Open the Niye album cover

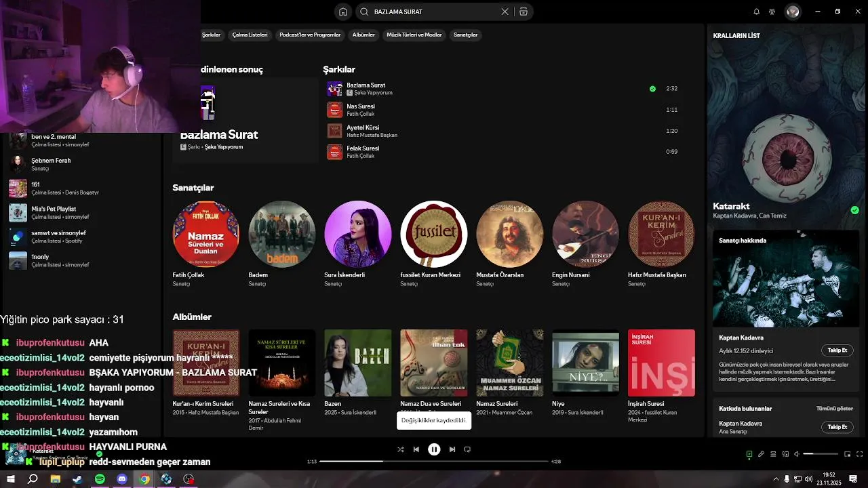click(586, 363)
